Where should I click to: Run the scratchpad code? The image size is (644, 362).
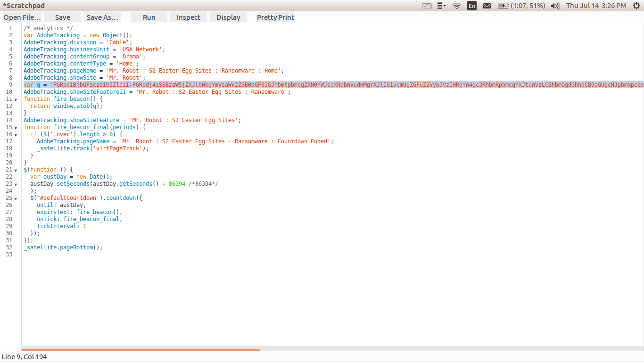click(149, 17)
